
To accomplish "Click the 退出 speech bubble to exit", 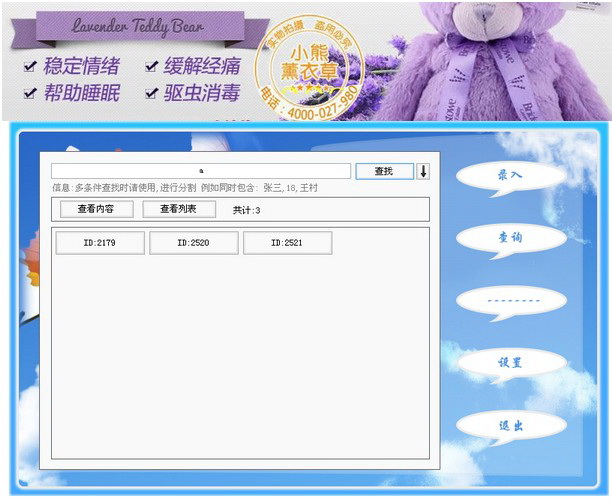I will [x=511, y=427].
